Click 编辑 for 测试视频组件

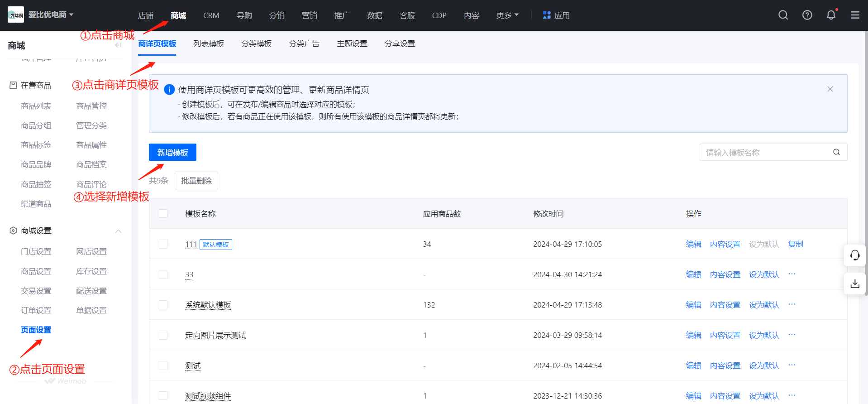click(x=693, y=396)
